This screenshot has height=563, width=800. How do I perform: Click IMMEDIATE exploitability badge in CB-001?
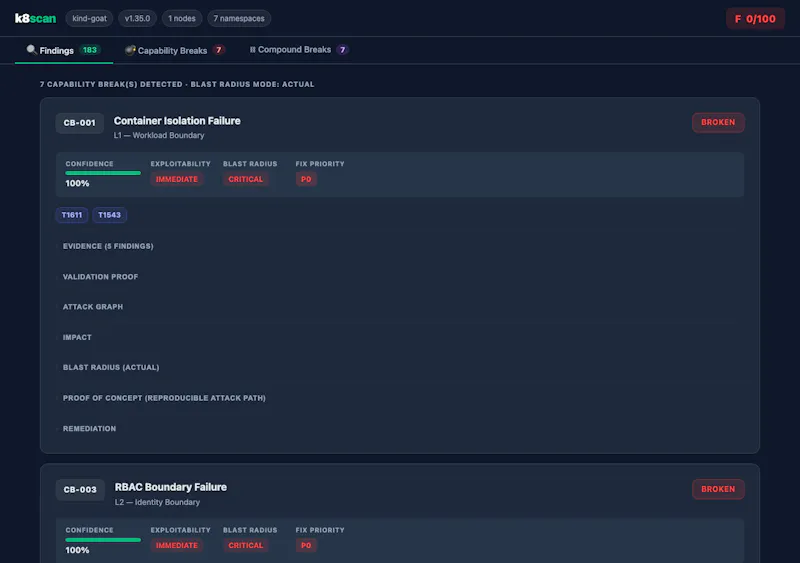click(x=177, y=179)
